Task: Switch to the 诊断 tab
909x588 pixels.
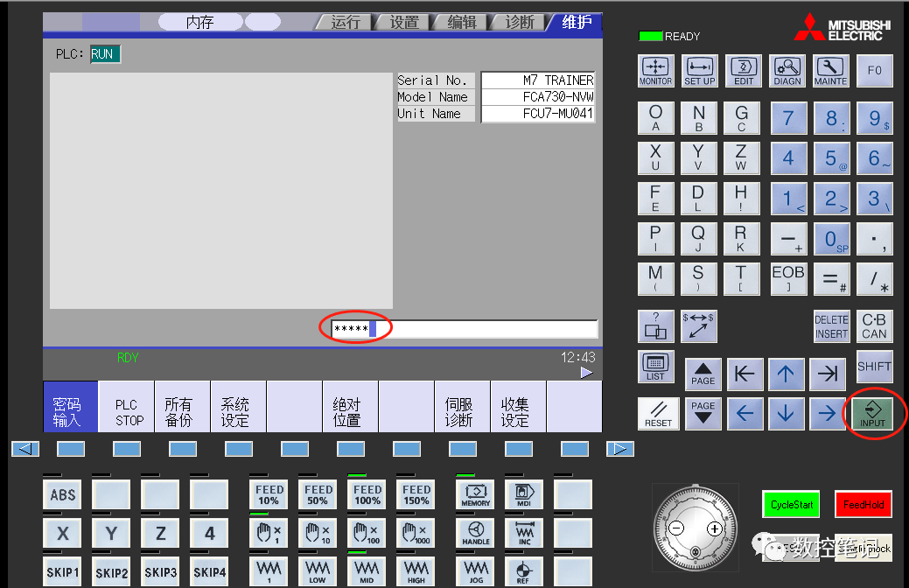Action: coord(519,23)
